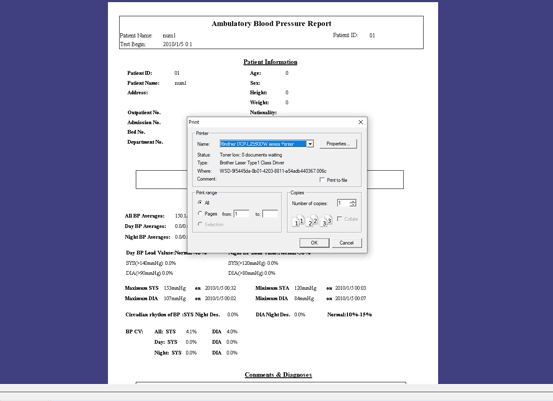The image size is (553, 401).
Task: Click the third collate page-stack icon
Action: (x=326, y=221)
